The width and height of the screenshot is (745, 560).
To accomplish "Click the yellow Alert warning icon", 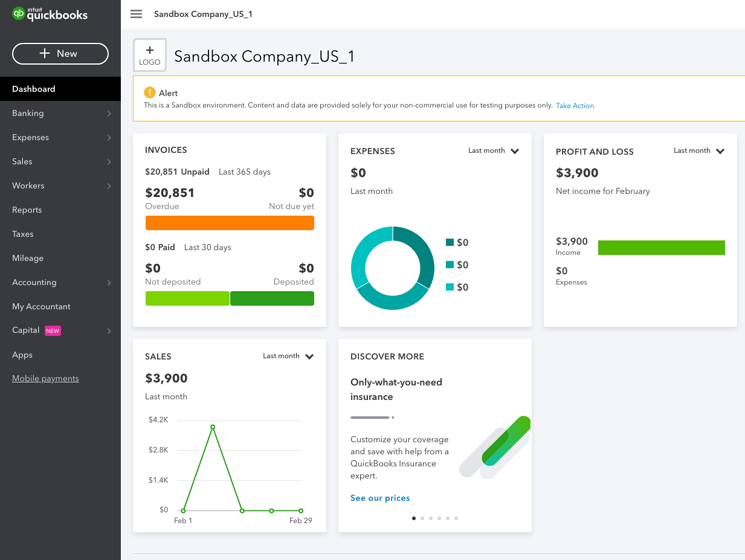I will pos(150,92).
